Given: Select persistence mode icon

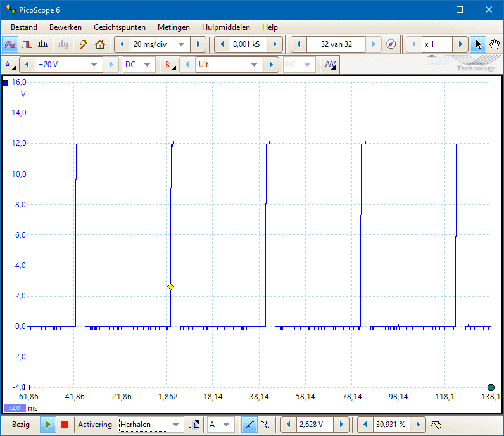Looking at the screenshot, I should coord(27,44).
